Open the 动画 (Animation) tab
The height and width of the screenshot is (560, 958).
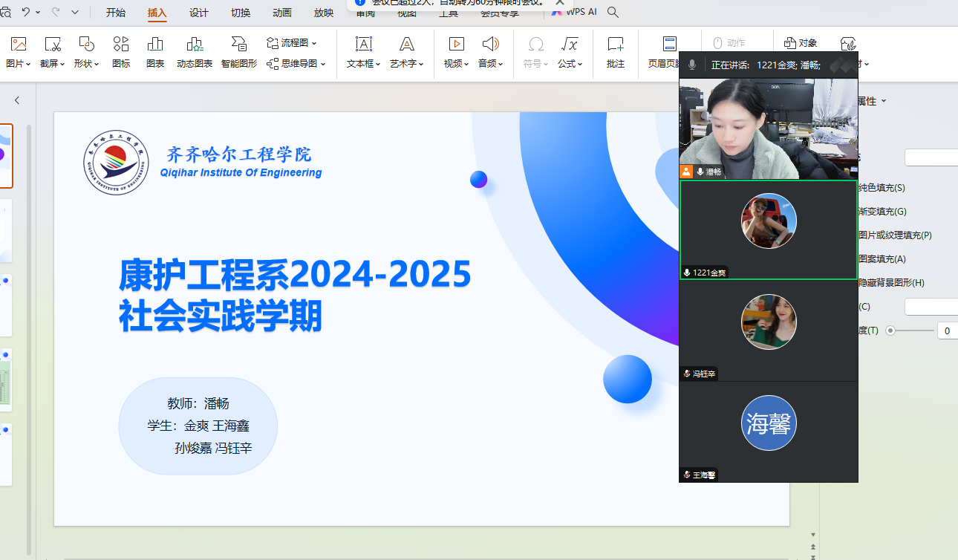(x=281, y=13)
